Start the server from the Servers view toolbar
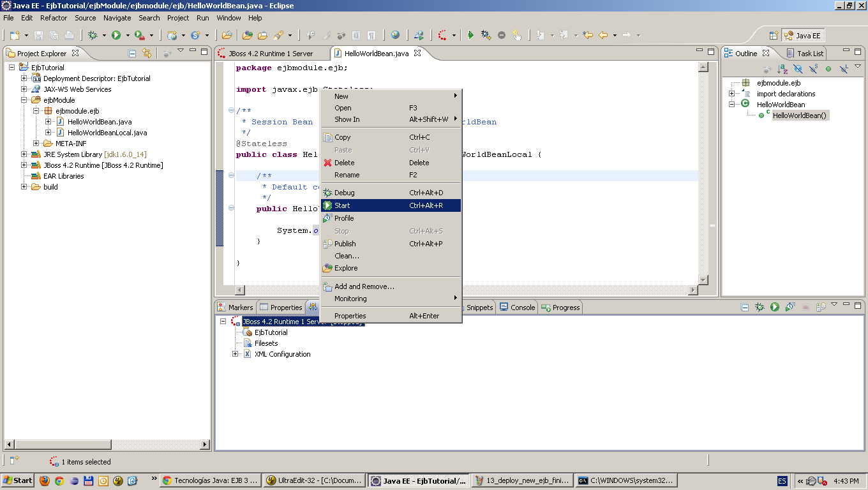868x490 pixels. coord(775,306)
